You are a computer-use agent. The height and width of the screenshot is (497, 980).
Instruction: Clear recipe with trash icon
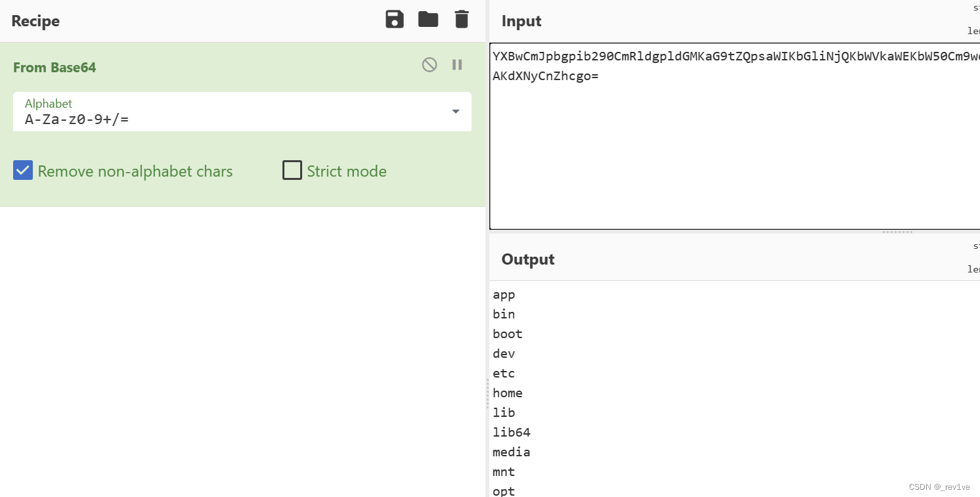point(462,20)
